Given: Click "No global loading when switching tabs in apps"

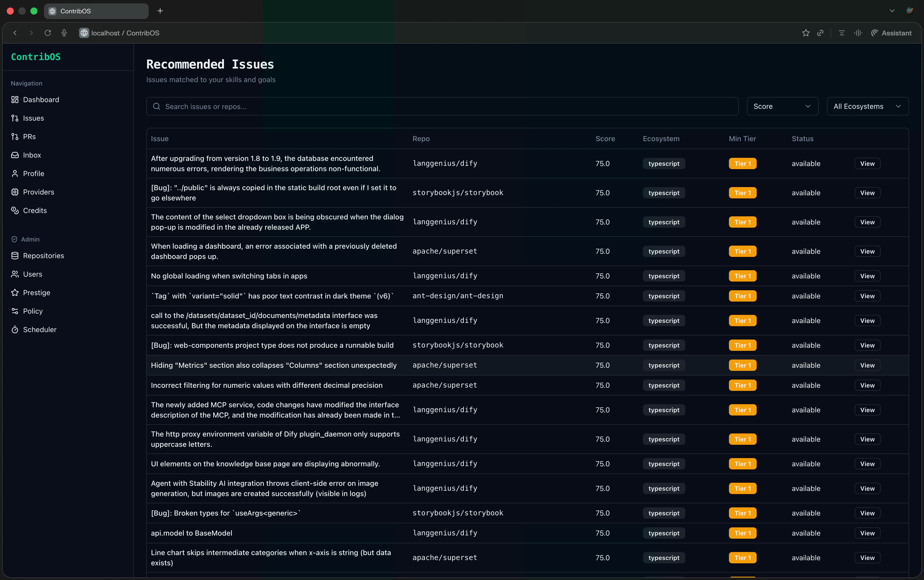Looking at the screenshot, I should (229, 276).
